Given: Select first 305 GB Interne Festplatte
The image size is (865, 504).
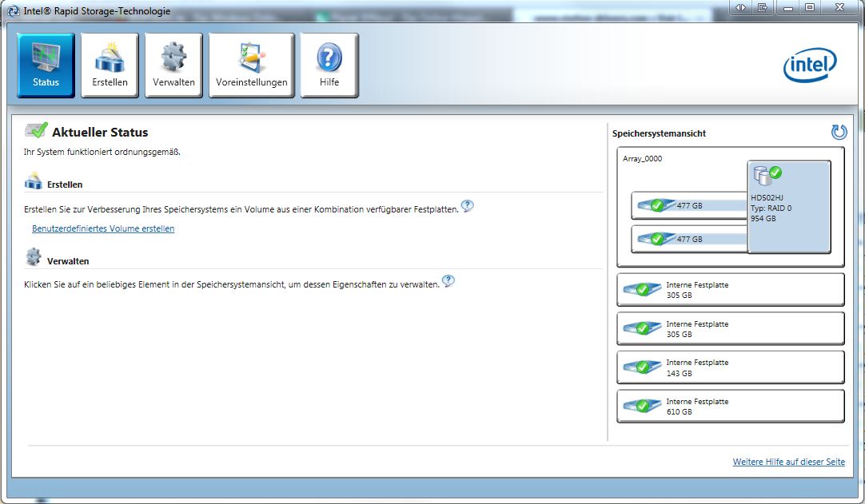Looking at the screenshot, I should 731,289.
